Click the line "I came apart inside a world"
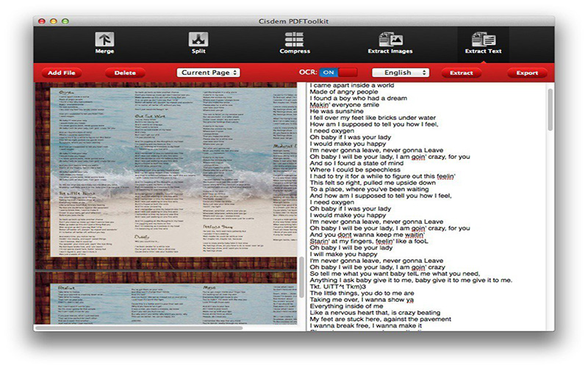This screenshot has height=368, width=588. pos(352,85)
